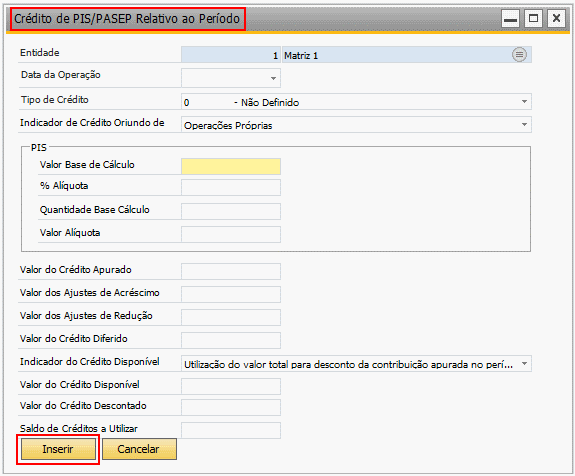Click the Quantidade Base Cálculo field
The height and width of the screenshot is (476, 575).
tap(231, 212)
